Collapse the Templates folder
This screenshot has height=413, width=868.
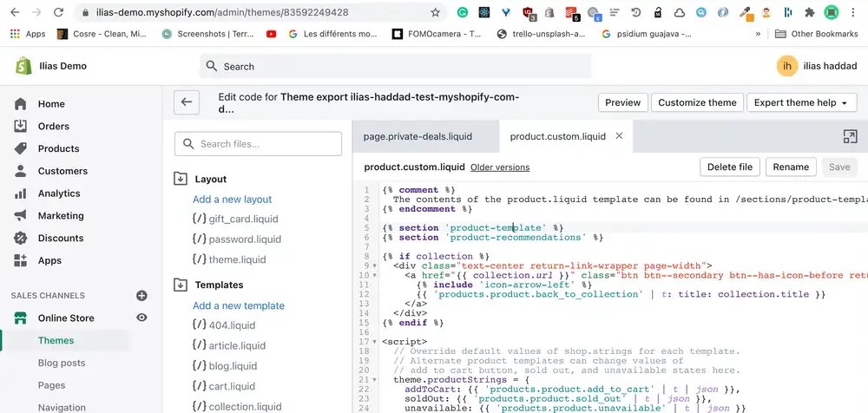click(181, 285)
